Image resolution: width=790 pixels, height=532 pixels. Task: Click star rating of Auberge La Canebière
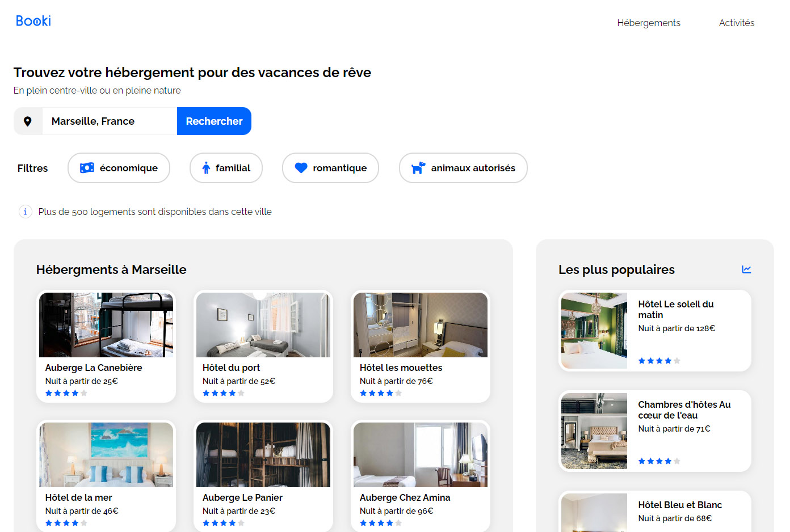point(66,393)
